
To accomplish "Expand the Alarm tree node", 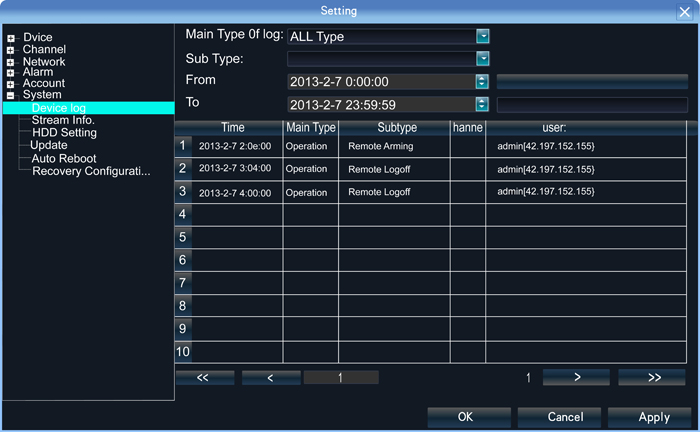I will tap(11, 73).
